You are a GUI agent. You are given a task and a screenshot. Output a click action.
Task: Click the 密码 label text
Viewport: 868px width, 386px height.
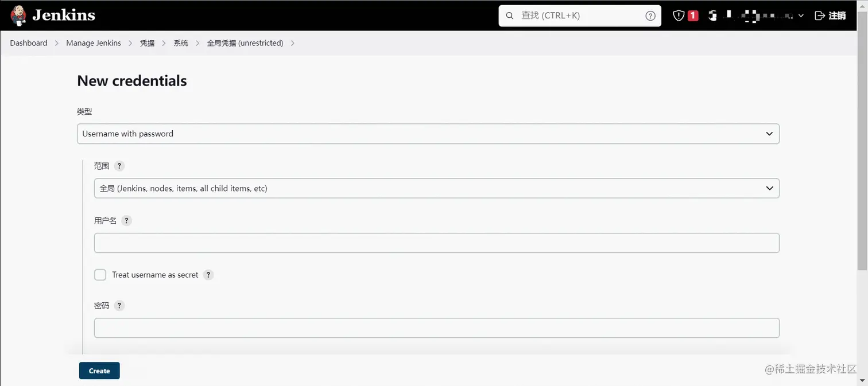(x=102, y=306)
